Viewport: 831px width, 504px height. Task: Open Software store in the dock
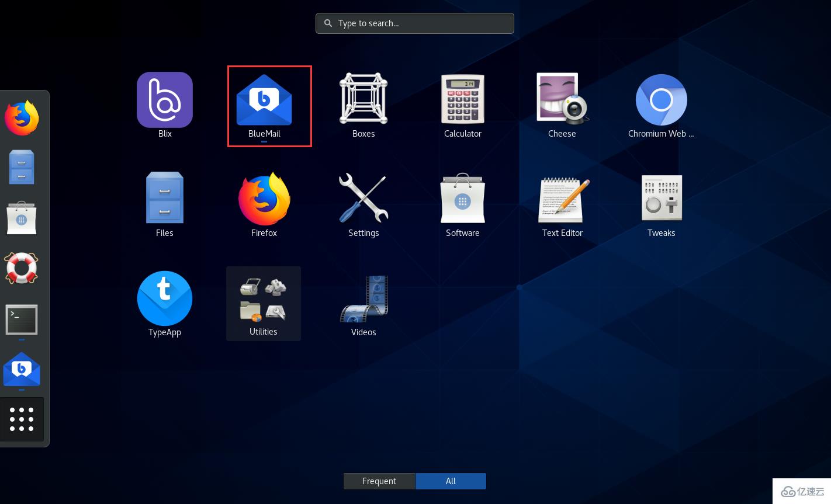[x=22, y=218]
